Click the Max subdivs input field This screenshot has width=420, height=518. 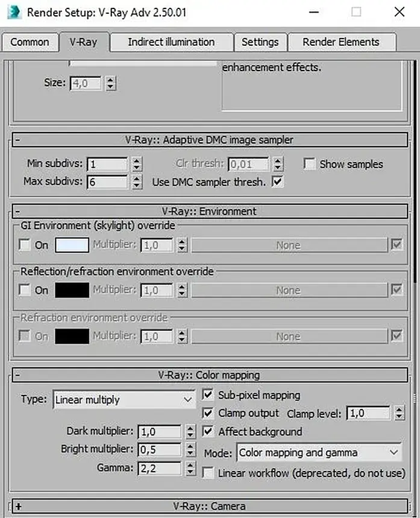(107, 182)
